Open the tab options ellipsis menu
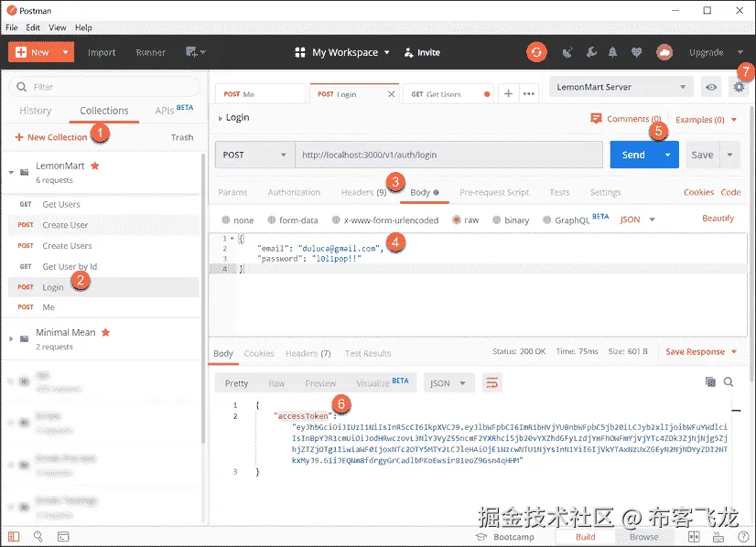Viewport: 756px width, 547px height. (528, 93)
